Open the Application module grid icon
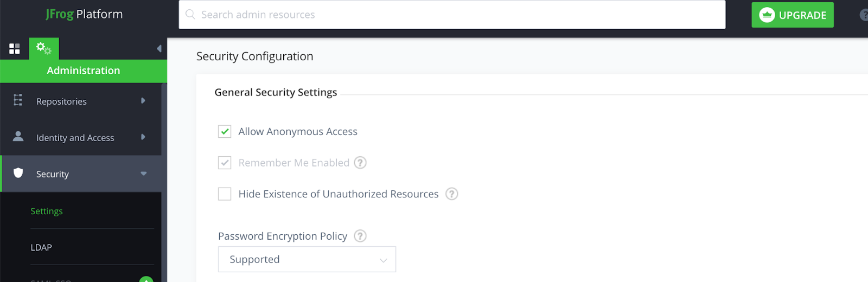Image resolution: width=868 pixels, height=282 pixels. click(x=15, y=49)
